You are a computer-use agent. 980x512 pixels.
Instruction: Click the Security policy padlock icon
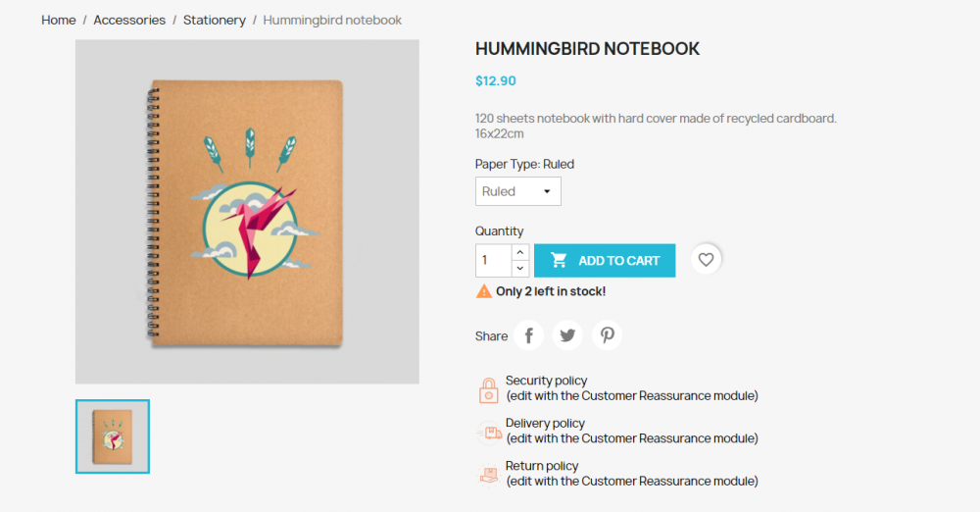click(x=489, y=390)
